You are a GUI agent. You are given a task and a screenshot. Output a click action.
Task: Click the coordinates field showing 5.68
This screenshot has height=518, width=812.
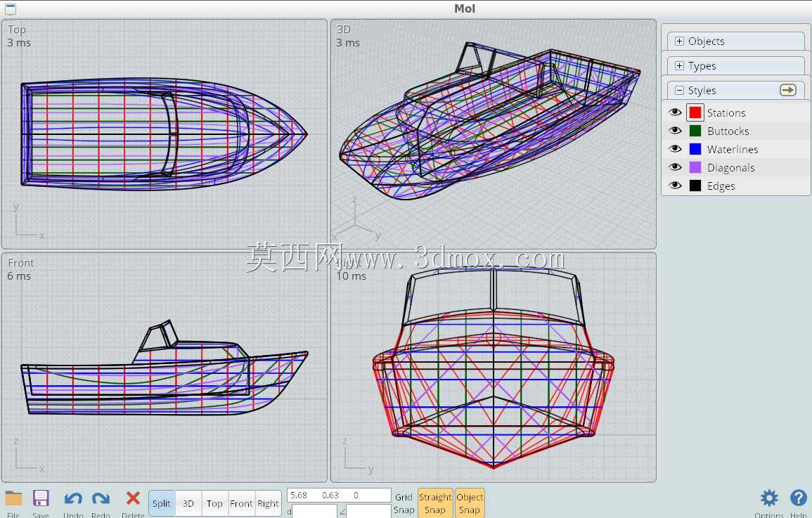[x=339, y=496]
